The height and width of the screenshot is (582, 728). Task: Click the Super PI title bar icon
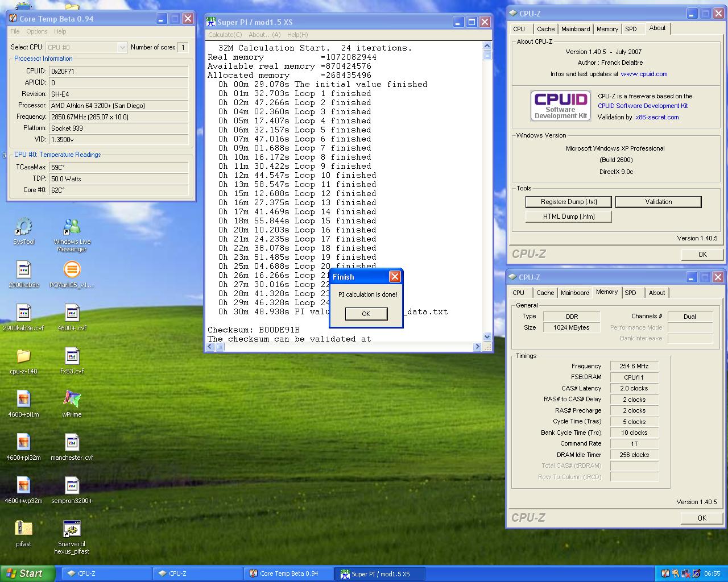[210, 22]
